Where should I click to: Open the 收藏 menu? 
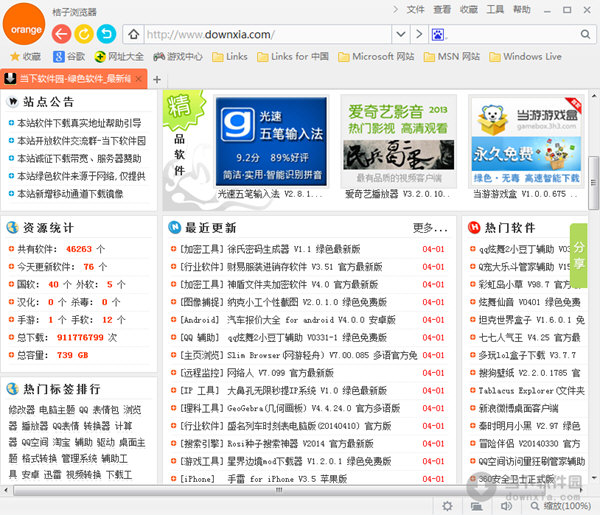tap(468, 10)
